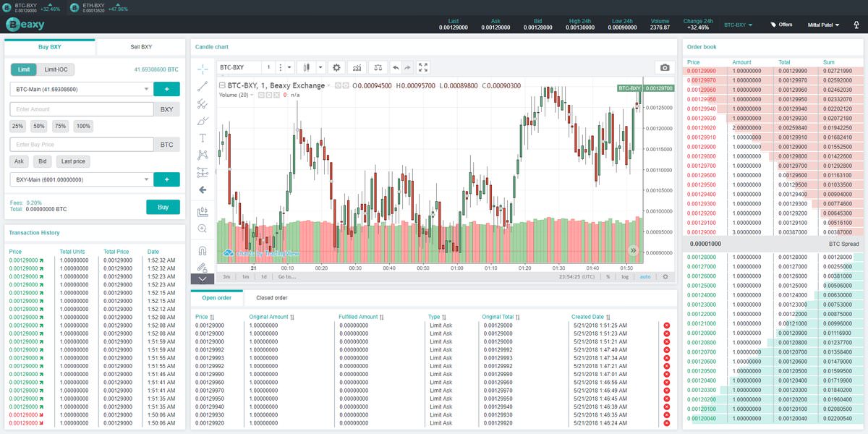Screen dimensions: 868x434
Task: Click the Enter Buy Price field
Action: (x=82, y=145)
